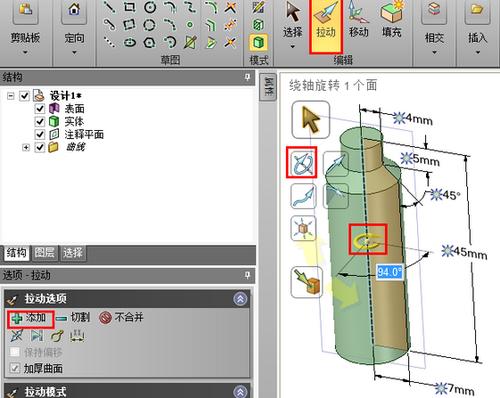Pin the 选项 - 拉动 panel
The height and width of the screenshot is (398, 500).
[247, 275]
